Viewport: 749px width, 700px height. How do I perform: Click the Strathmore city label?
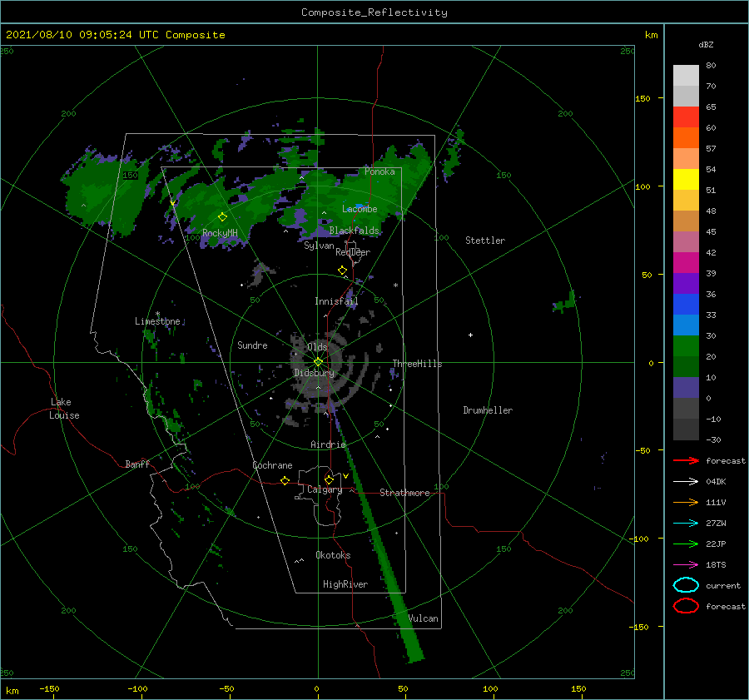(x=404, y=493)
